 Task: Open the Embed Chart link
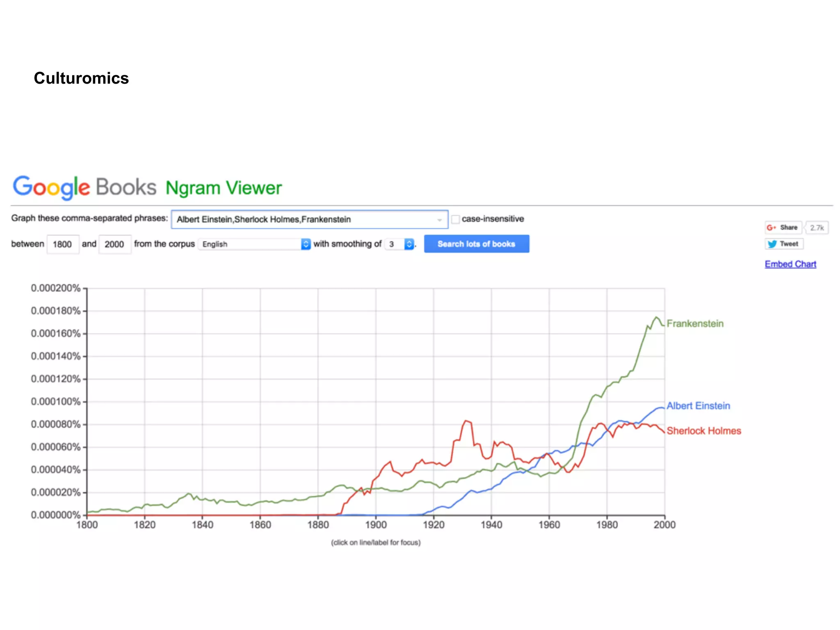[790, 264]
